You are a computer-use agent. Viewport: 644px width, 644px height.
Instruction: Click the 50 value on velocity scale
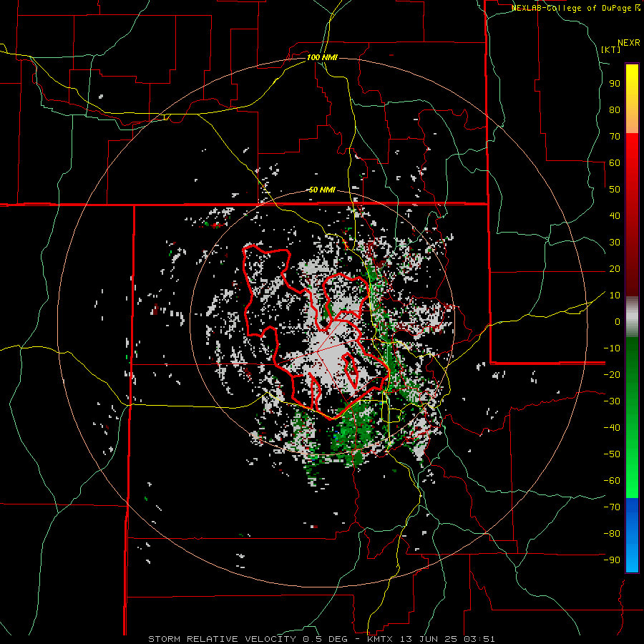point(615,190)
